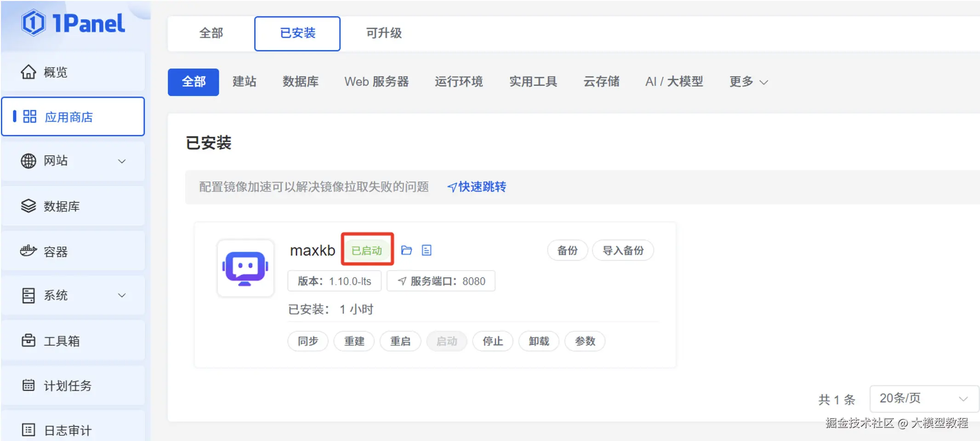This screenshot has height=441, width=980.
Task: Click the 共 1 条 total count
Action: click(837, 400)
